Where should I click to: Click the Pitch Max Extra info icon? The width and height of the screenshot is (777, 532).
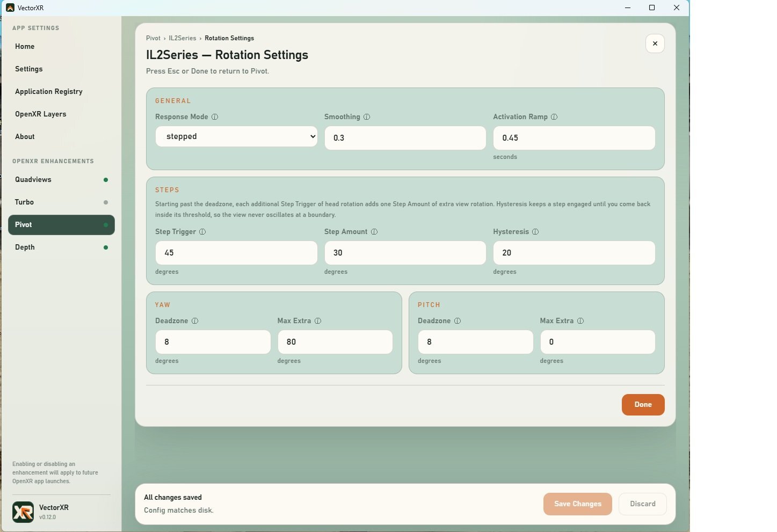[x=580, y=321]
